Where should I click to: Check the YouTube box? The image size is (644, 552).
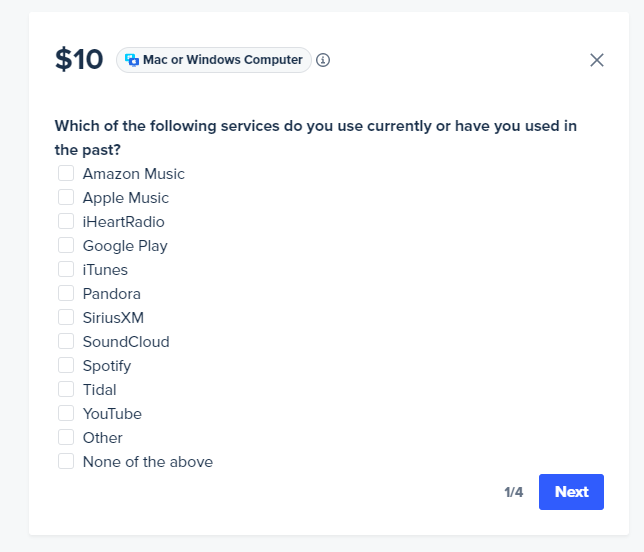click(66, 413)
